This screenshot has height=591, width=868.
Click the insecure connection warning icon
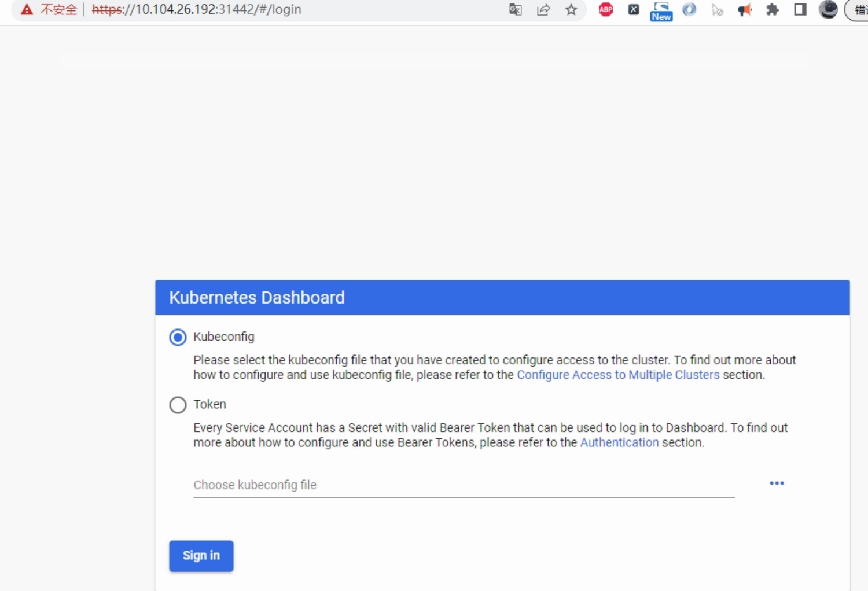tap(27, 9)
